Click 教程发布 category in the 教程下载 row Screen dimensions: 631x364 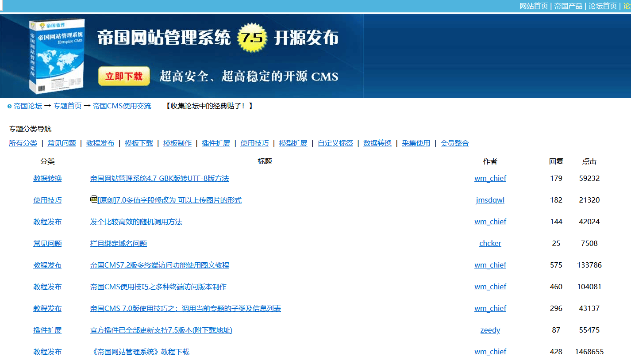pos(47,352)
